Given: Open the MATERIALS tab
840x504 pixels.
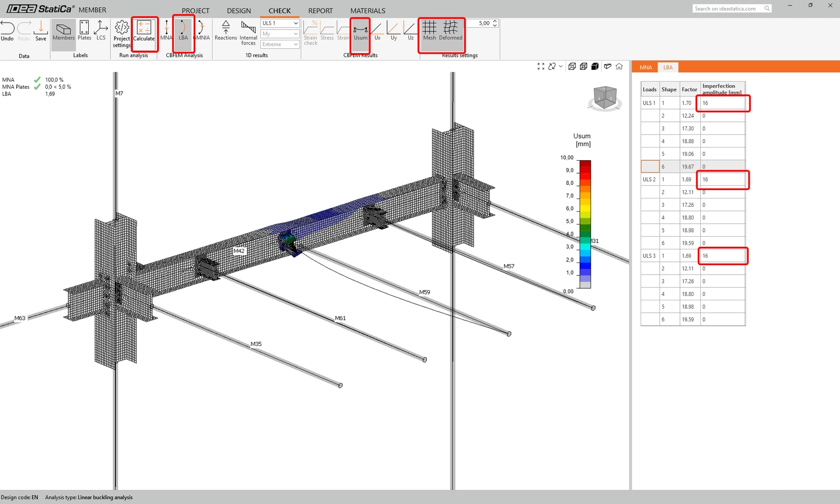Looking at the screenshot, I should [367, 10].
